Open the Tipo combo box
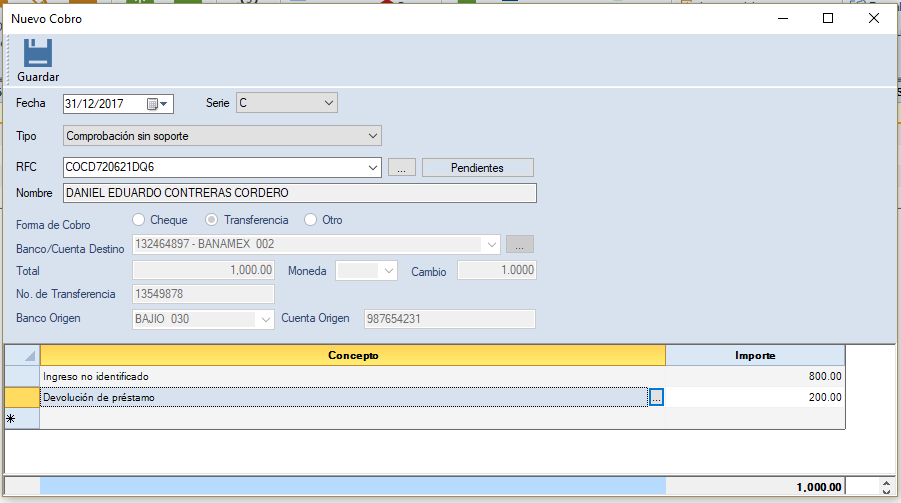This screenshot has height=503, width=901. [x=372, y=135]
